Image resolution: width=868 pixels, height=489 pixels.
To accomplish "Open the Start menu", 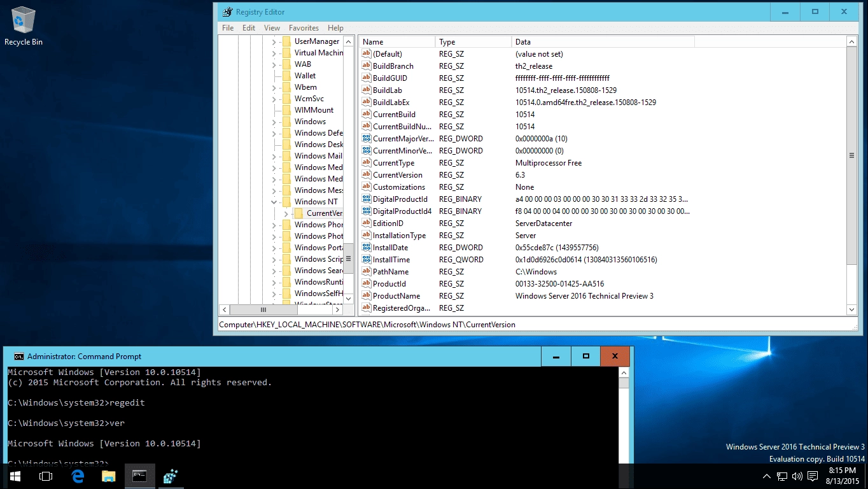I will point(15,476).
